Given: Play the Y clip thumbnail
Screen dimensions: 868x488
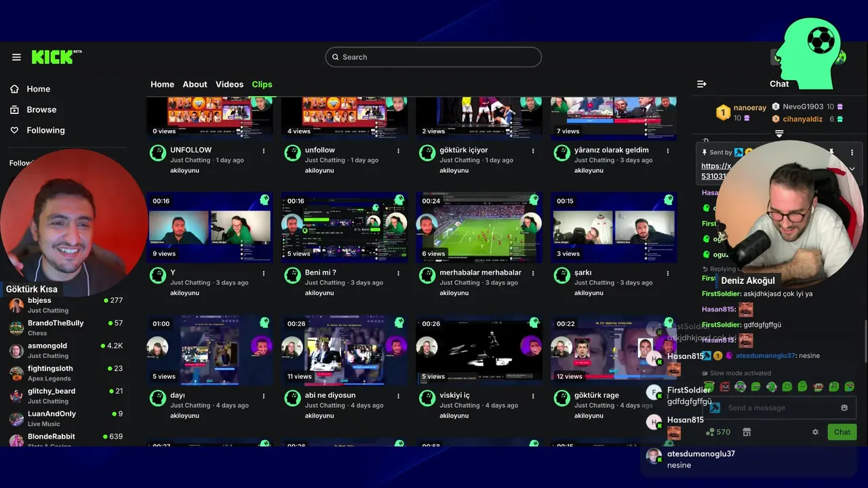Looking at the screenshot, I should 210,227.
